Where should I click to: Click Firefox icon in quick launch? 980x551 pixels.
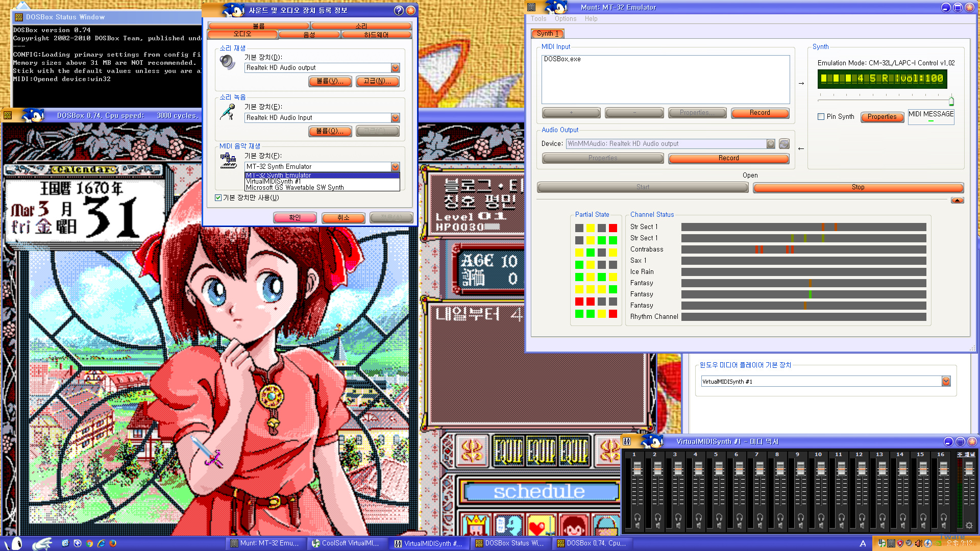tap(113, 543)
